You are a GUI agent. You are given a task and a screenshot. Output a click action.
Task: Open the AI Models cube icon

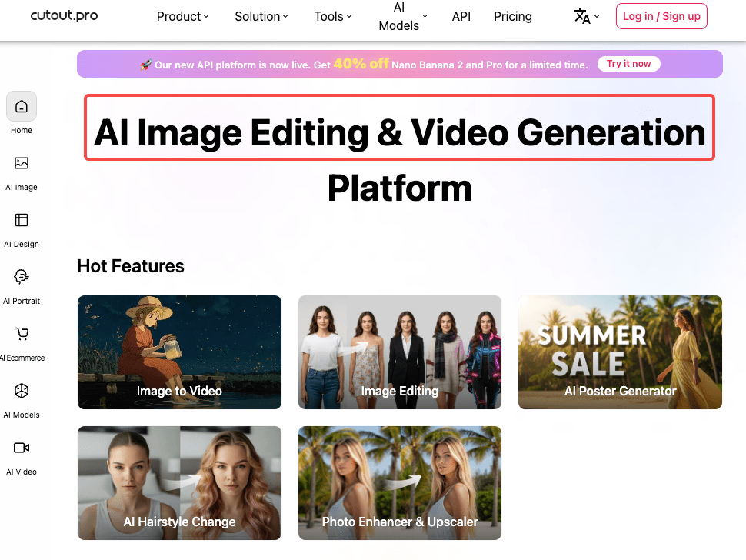pos(22,391)
